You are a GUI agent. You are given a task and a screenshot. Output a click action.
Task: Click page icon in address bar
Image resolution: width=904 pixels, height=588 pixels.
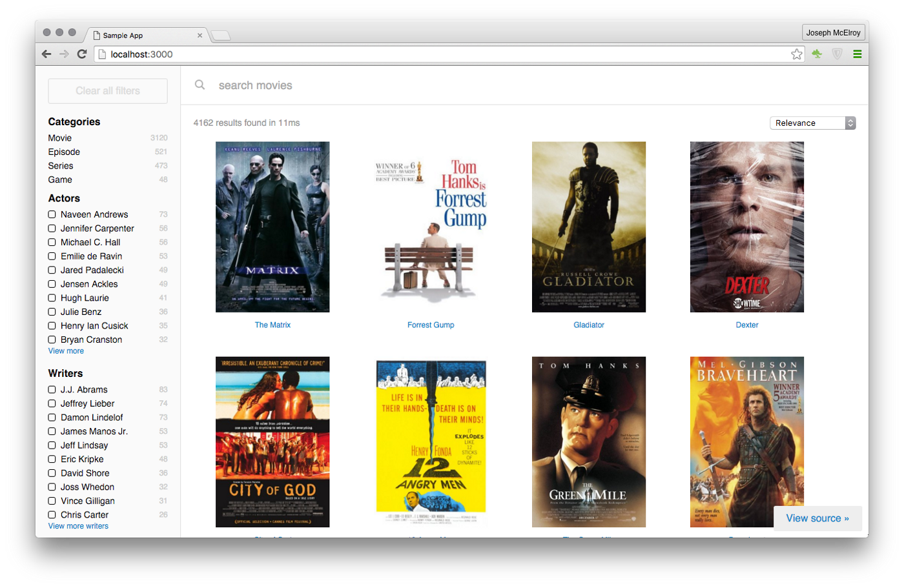[x=102, y=54]
